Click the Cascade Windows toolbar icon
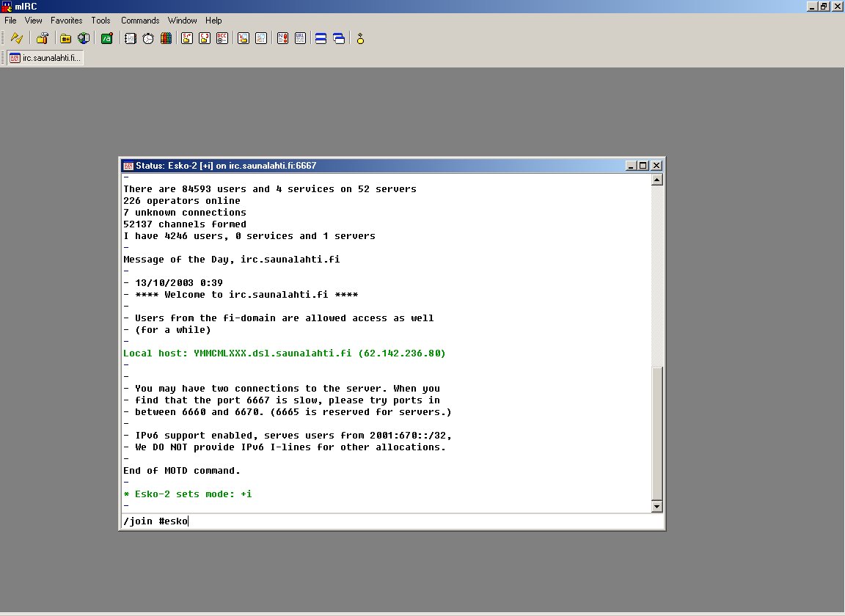 (339, 38)
